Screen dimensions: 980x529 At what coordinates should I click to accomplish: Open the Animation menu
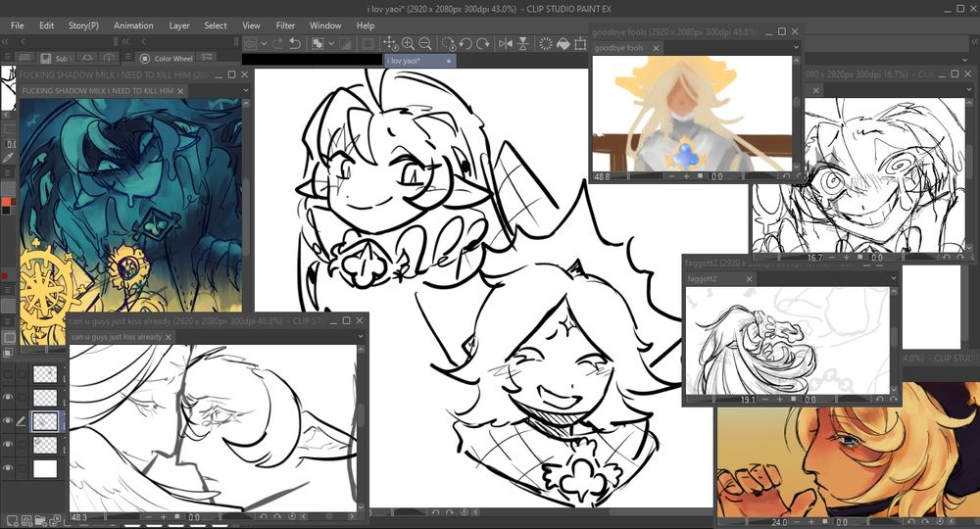coord(133,25)
